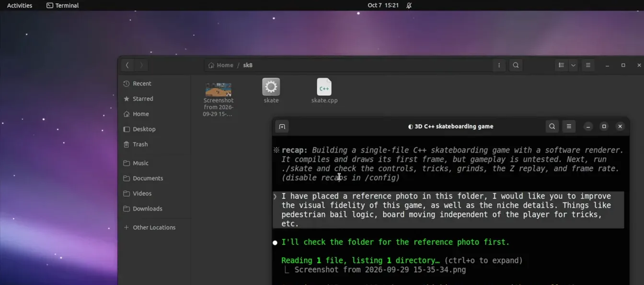
Task: Select the skate.cpp file icon
Action: pyautogui.click(x=324, y=87)
